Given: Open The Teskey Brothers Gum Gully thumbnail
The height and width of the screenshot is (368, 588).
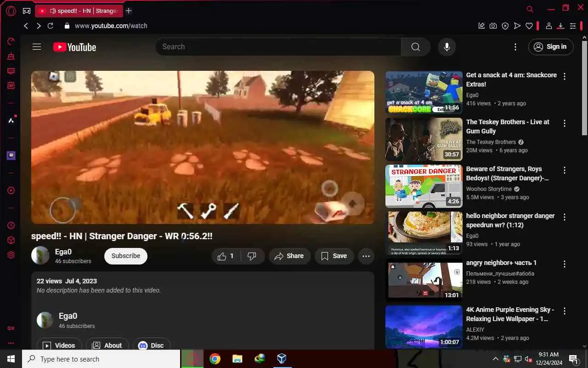Looking at the screenshot, I should coord(424,139).
